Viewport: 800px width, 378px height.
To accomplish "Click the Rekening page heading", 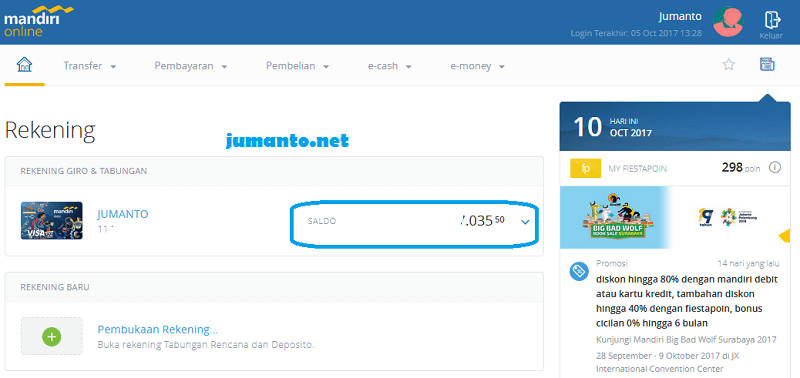I will tap(50, 131).
